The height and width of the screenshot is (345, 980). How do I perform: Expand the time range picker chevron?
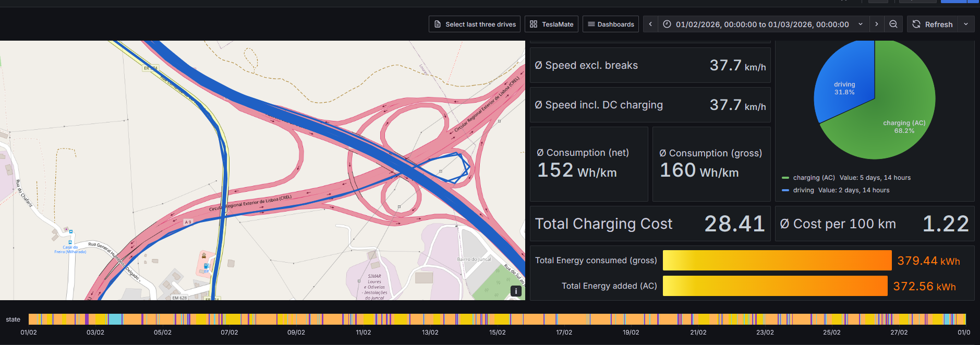[x=861, y=24]
